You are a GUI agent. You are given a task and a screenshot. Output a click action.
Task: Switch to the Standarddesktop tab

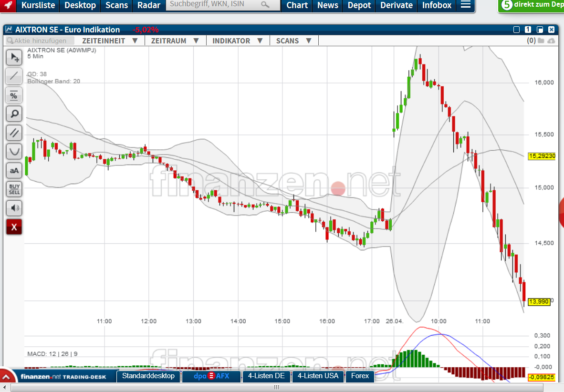[148, 376]
